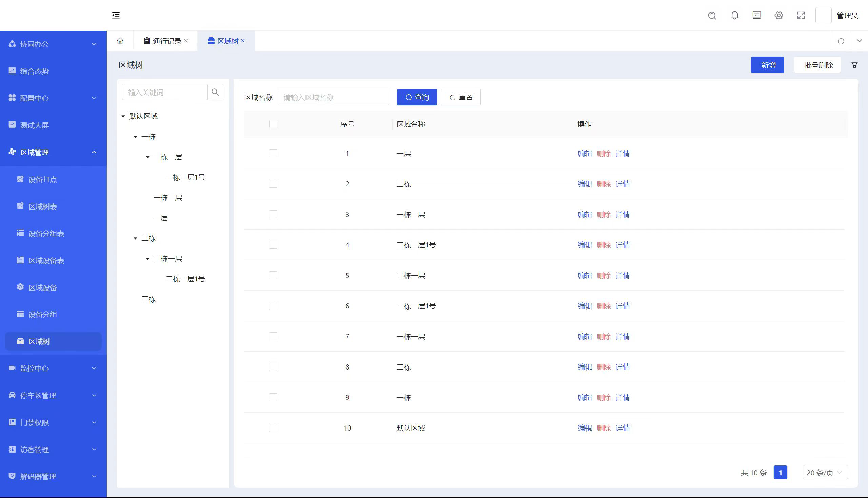868x498 pixels.
Task: Close the 通行记录 tab
Action: coord(186,41)
